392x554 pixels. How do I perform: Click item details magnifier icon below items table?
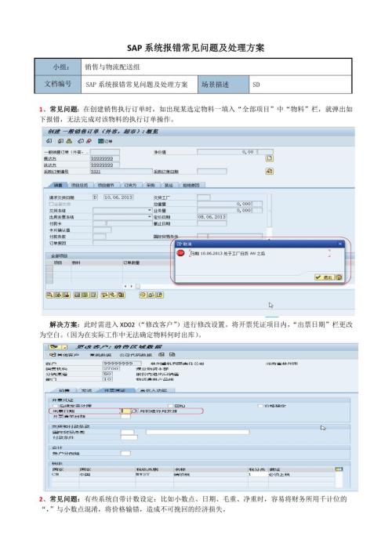coord(49,295)
